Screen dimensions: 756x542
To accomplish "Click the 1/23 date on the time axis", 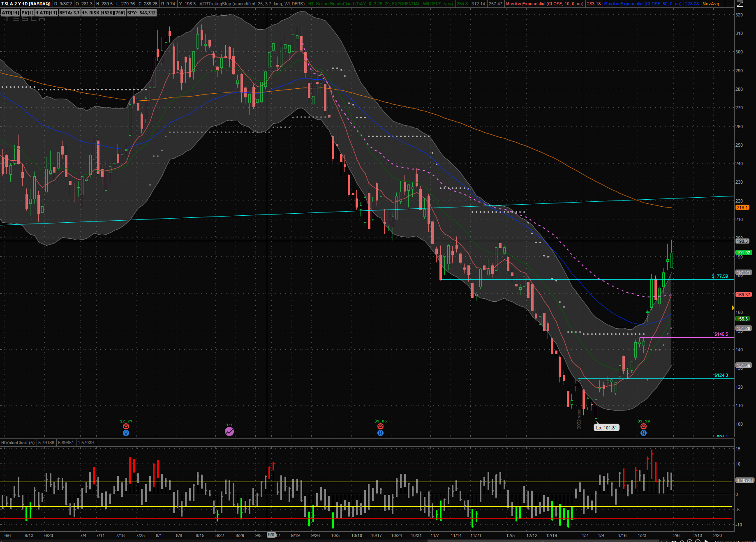I will (642, 535).
